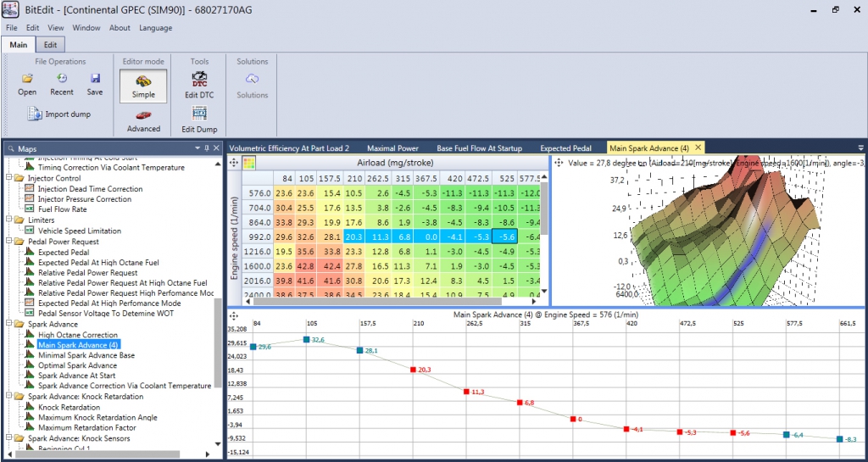Switch to Advanced editor mode
Viewport: 868px width, 462px height.
[x=143, y=121]
